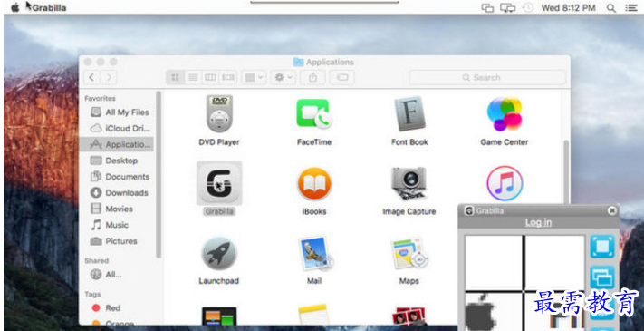Viewport: 644px width, 331px height.
Task: Switch Finder to list view
Action: click(x=193, y=77)
